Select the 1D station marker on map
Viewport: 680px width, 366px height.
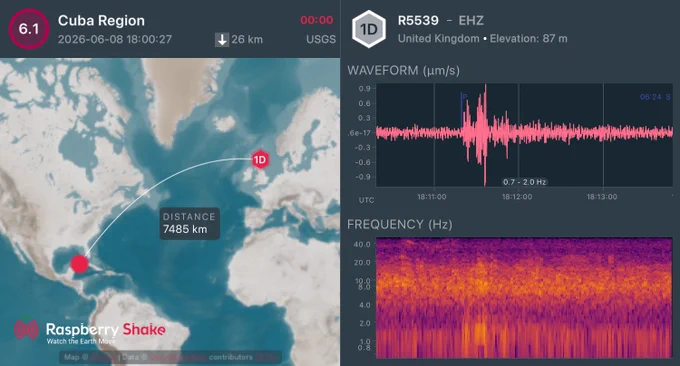260,160
